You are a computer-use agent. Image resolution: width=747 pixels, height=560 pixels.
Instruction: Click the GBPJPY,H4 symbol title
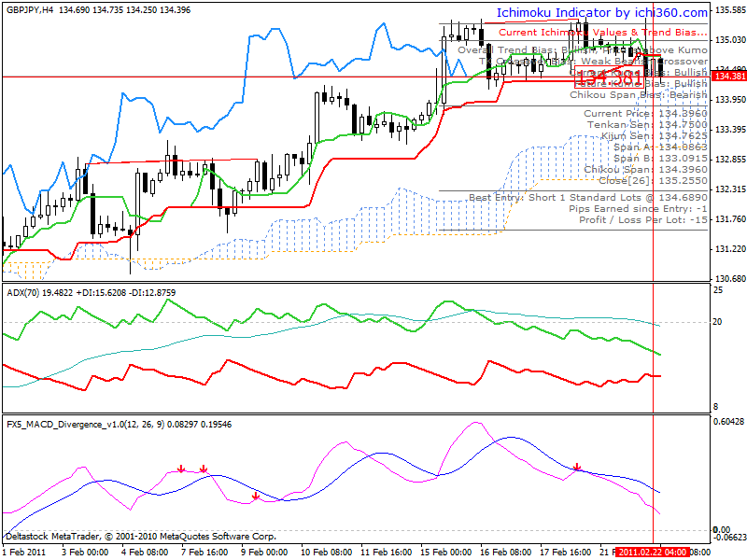(x=30, y=10)
